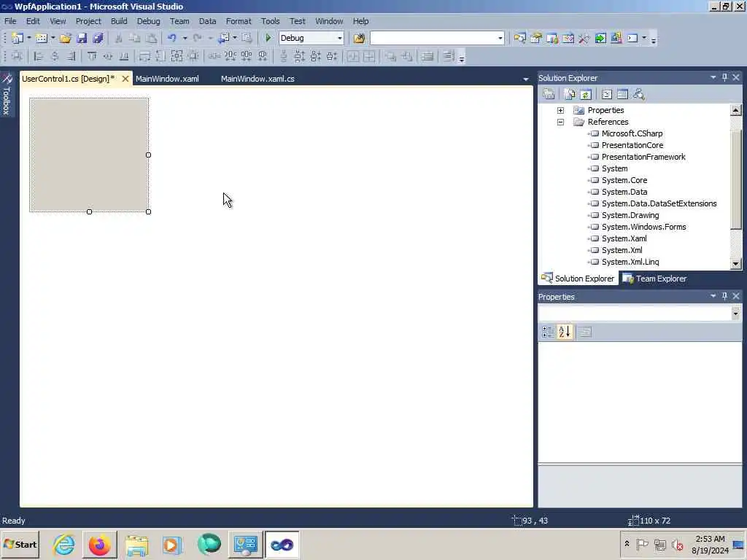Open Solution Explorer window position menu arrow
747x560 pixels.
[x=713, y=77]
